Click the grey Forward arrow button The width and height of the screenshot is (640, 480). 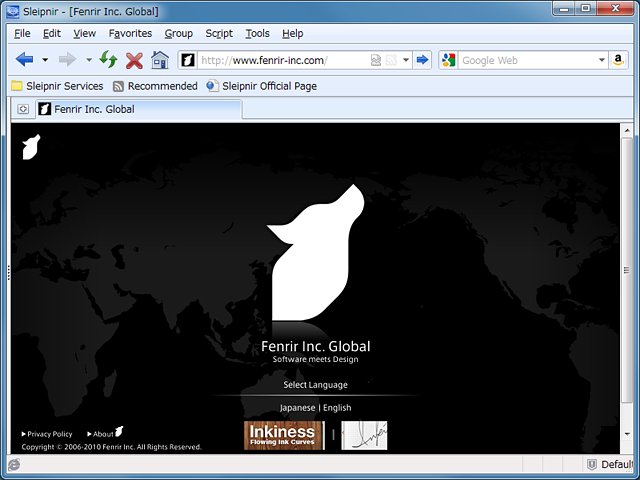coord(67,60)
